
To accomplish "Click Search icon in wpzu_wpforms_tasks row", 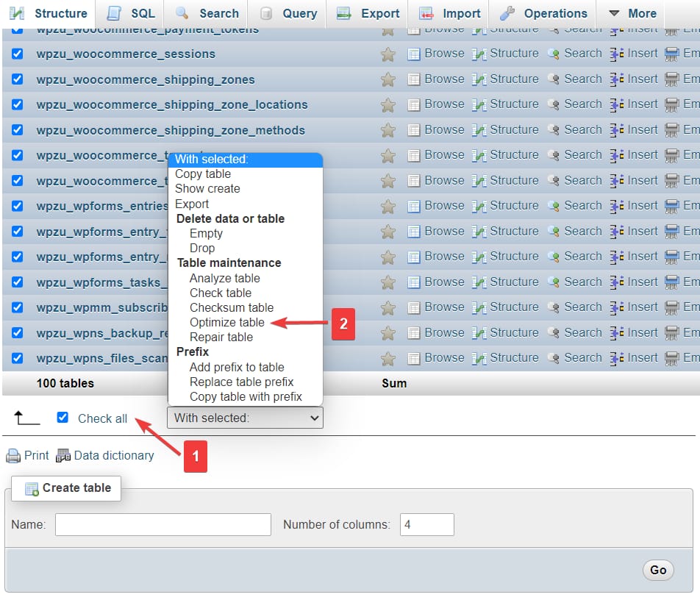I will tap(554, 282).
